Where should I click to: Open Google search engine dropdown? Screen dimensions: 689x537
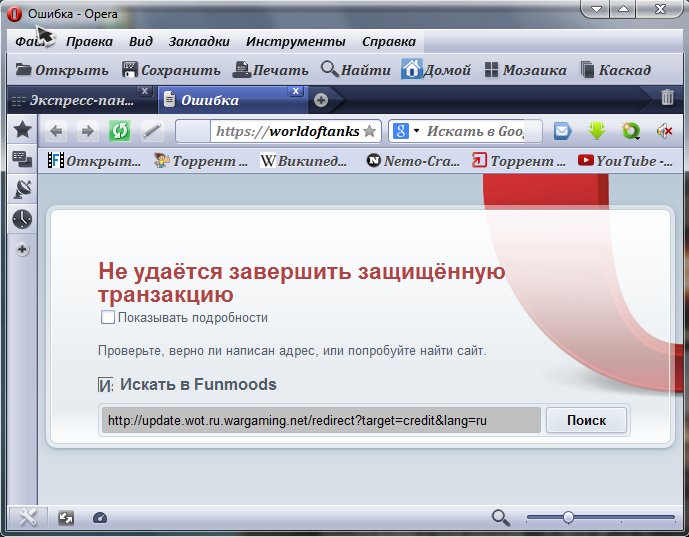[417, 131]
